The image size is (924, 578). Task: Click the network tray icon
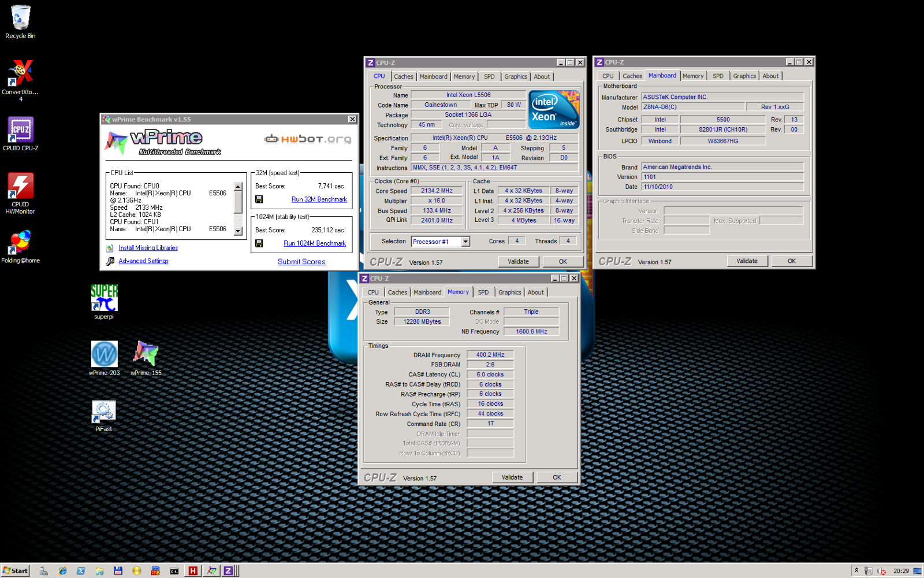(868, 571)
